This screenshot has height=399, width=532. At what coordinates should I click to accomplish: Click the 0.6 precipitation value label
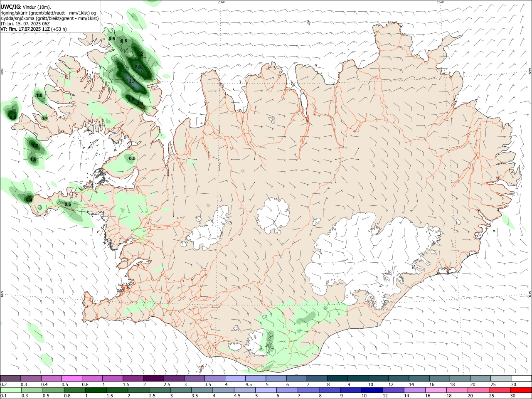68,204
